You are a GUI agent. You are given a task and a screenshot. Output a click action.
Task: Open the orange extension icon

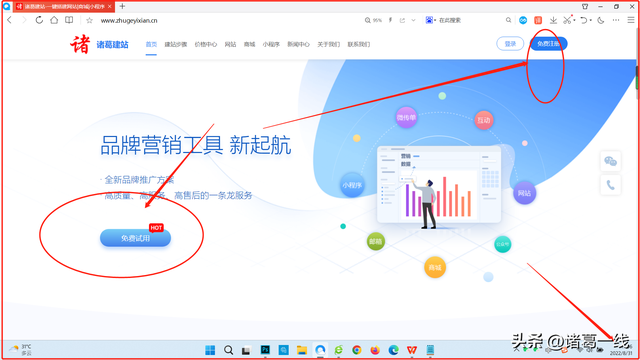point(538,20)
